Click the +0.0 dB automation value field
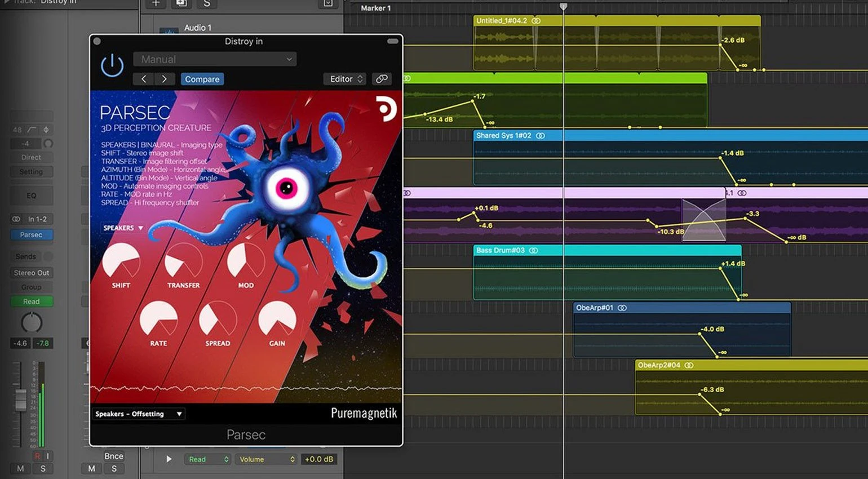The image size is (868, 479). tap(319, 459)
